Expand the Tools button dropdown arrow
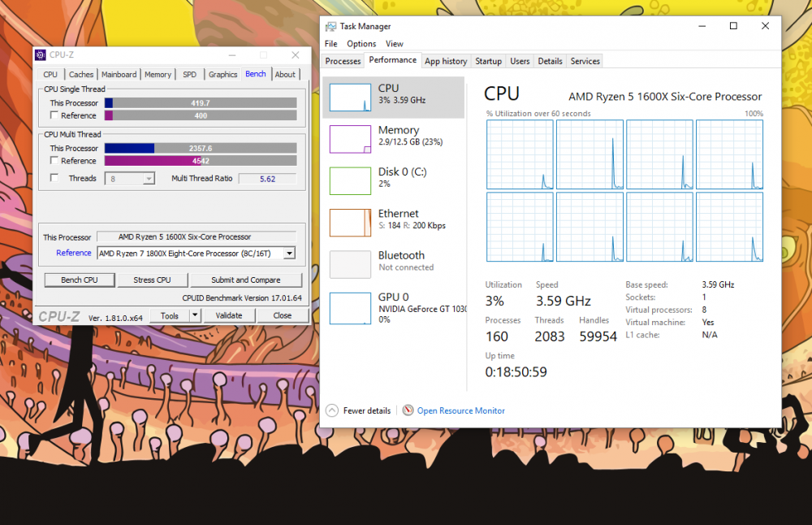Screen dimensions: 812x525 pos(195,315)
